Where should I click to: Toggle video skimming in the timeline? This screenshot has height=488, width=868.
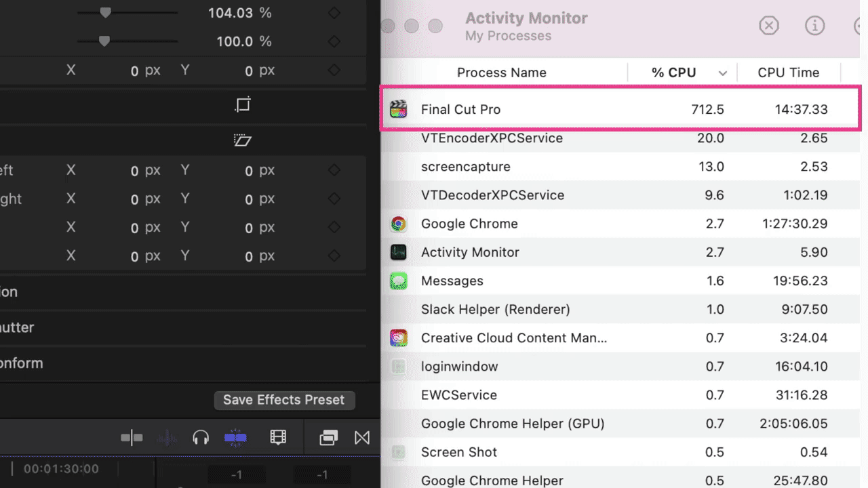[132, 438]
